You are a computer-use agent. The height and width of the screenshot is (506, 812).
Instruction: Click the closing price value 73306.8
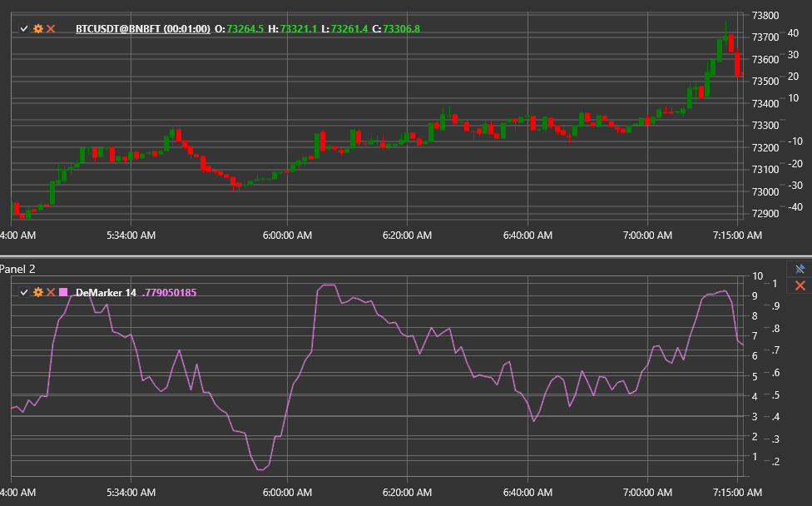click(402, 29)
